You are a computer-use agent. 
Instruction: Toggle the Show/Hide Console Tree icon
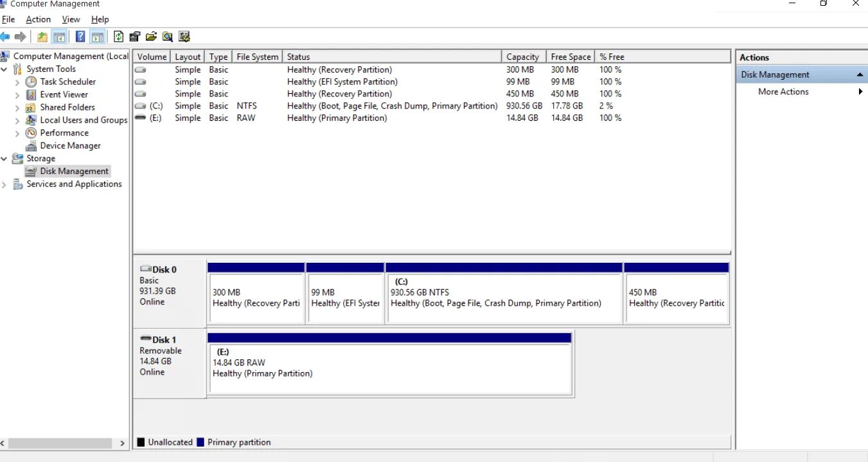(x=59, y=37)
